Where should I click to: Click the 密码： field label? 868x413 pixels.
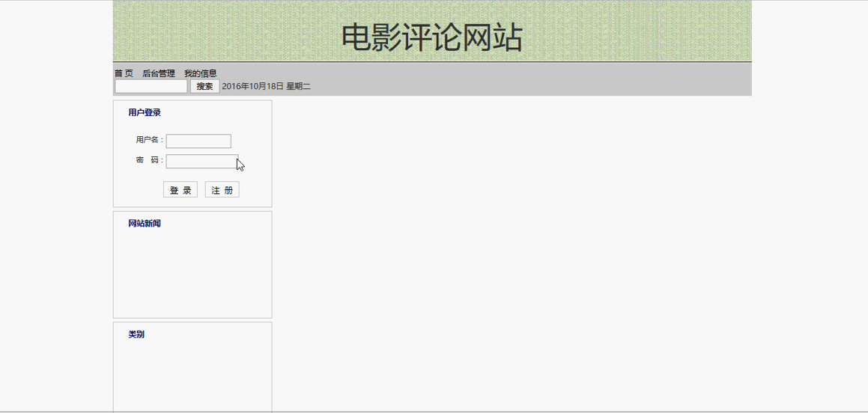tap(150, 160)
